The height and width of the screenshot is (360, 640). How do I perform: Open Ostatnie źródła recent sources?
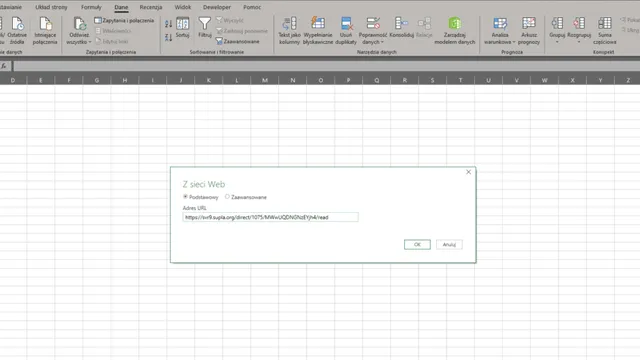[x=17, y=31]
